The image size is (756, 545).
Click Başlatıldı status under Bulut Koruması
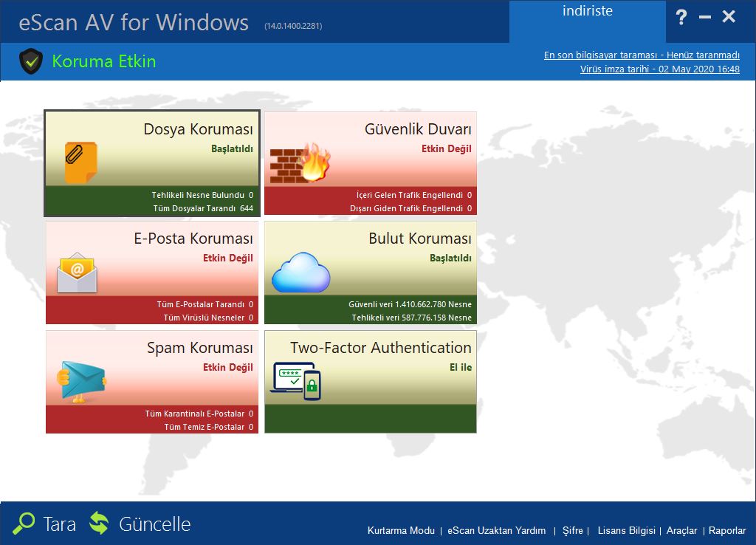pos(451,258)
